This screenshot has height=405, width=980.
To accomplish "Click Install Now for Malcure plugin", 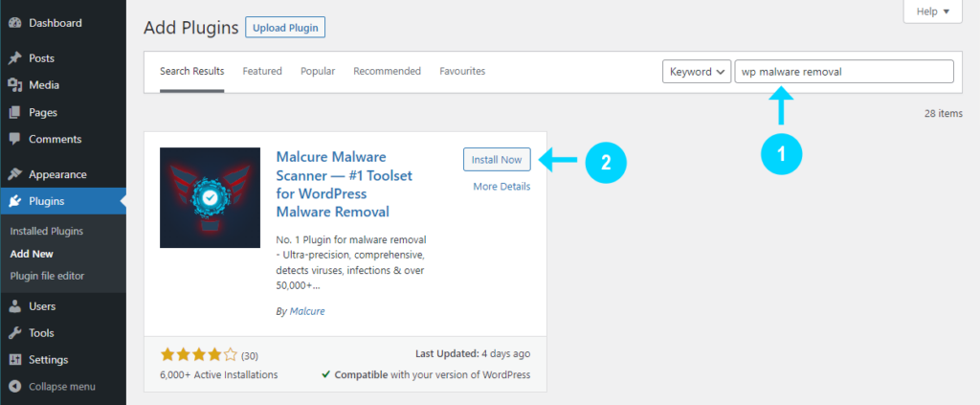I will (497, 159).
